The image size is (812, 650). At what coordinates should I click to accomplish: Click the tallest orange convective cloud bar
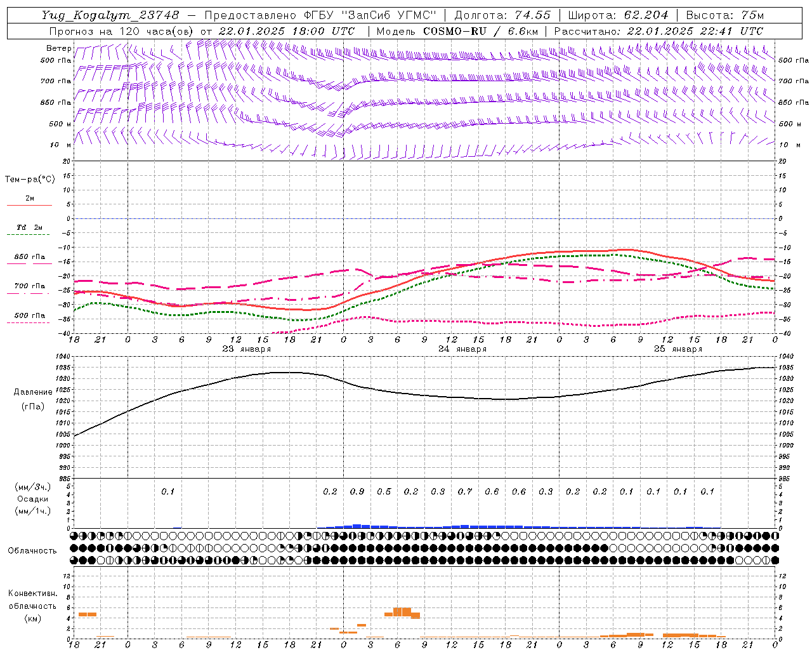click(x=402, y=612)
